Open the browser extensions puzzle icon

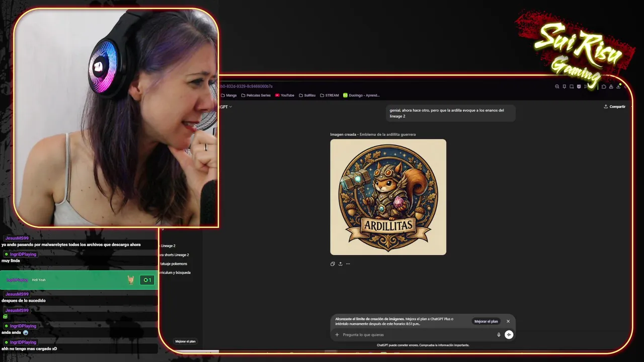pyautogui.click(x=604, y=86)
